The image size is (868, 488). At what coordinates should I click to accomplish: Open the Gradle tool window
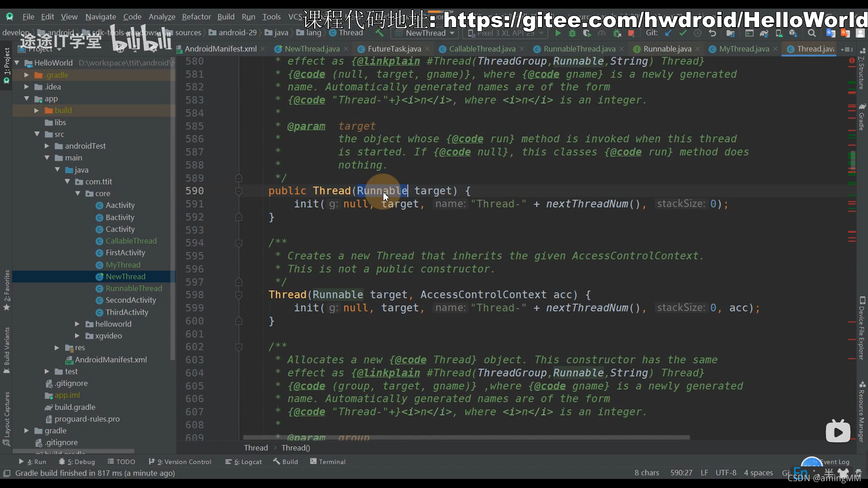coord(862,117)
